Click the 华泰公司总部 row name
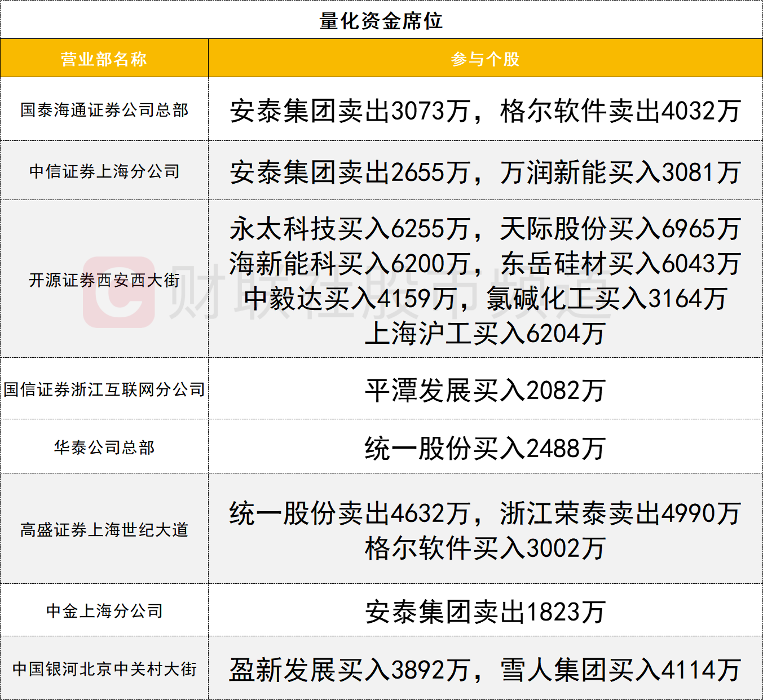The image size is (763, 700). coord(104,447)
